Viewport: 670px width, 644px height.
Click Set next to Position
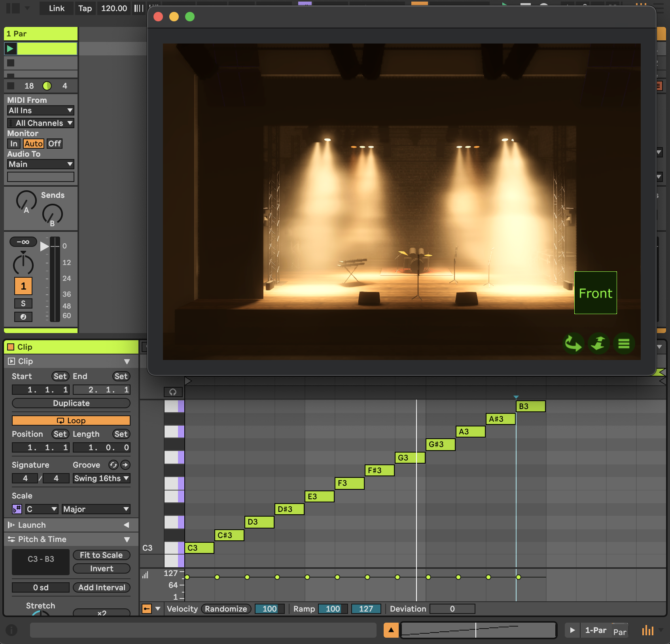(60, 434)
